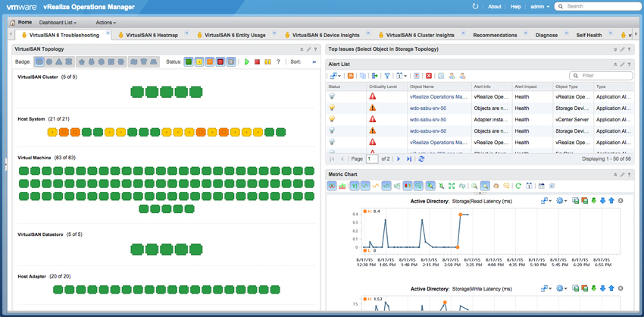The width and height of the screenshot is (644, 317).
Task: Pause topology refresh with the yellow pause icon
Action: (267, 61)
